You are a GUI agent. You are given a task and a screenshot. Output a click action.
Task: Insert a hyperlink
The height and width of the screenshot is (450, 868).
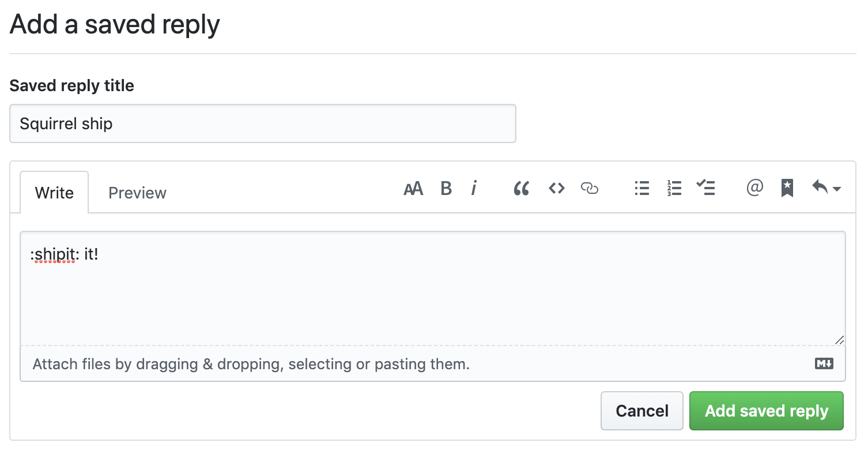pyautogui.click(x=590, y=188)
